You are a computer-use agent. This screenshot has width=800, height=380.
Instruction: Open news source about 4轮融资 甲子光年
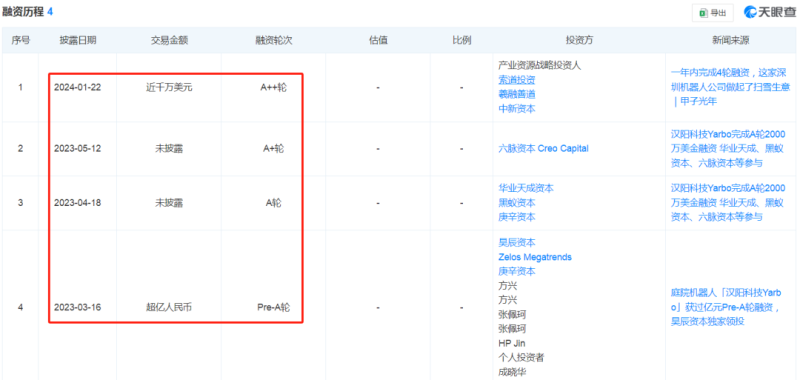point(731,87)
